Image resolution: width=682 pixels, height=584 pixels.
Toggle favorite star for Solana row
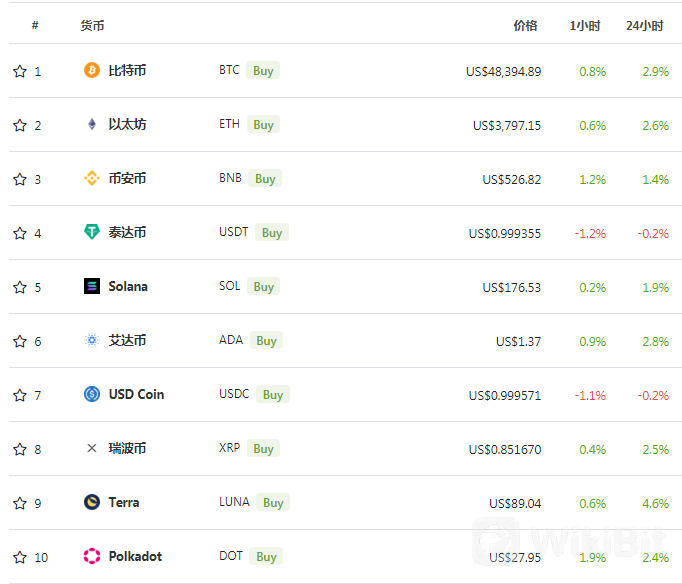tap(20, 287)
